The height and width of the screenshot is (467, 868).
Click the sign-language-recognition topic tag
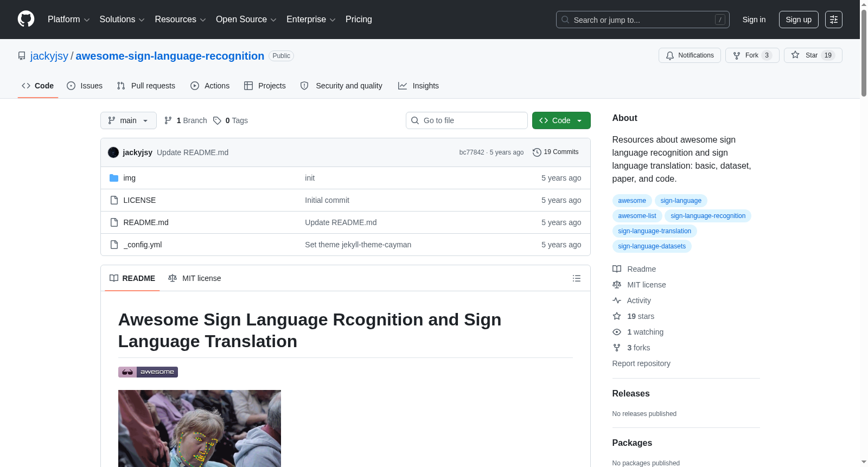(708, 216)
